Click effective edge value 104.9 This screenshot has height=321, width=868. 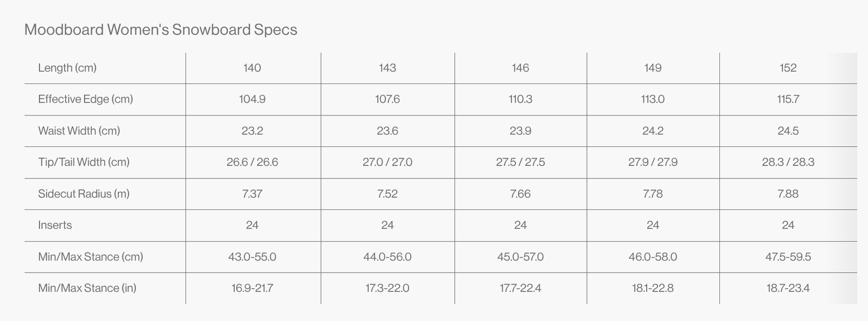pos(252,99)
